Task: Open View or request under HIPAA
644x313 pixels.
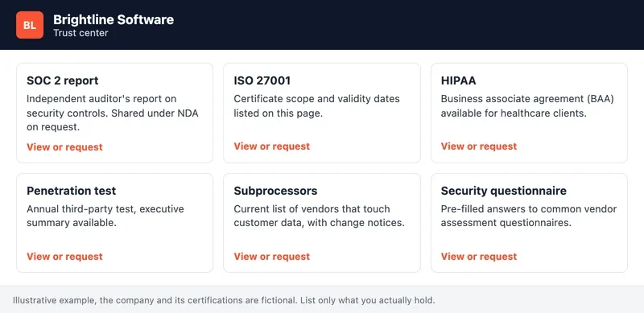Action: coord(479,146)
